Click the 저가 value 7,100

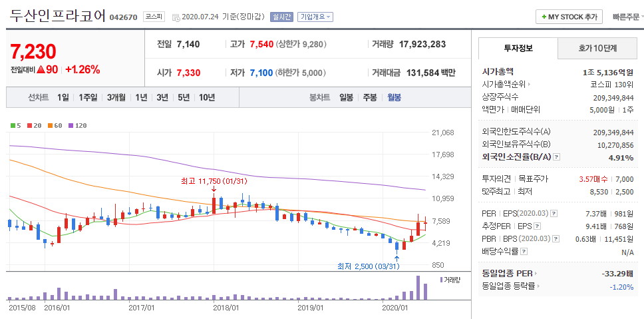click(x=261, y=73)
